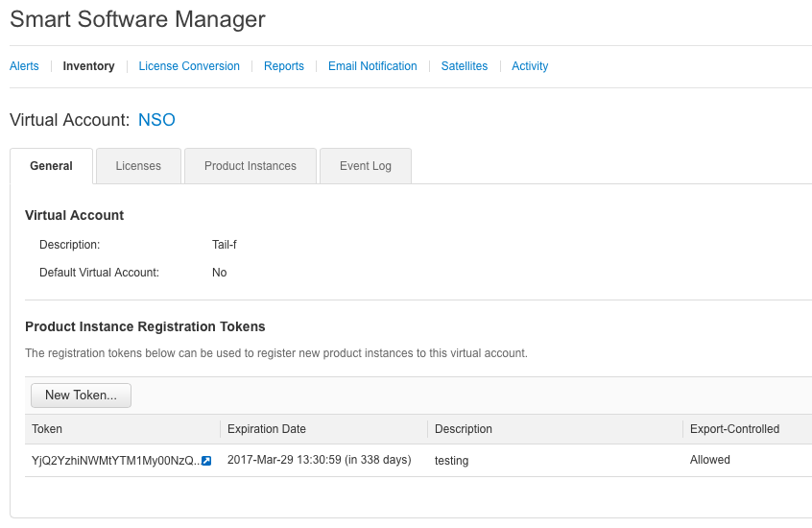This screenshot has height=528, width=812.
Task: Open License Conversion
Action: 189,66
